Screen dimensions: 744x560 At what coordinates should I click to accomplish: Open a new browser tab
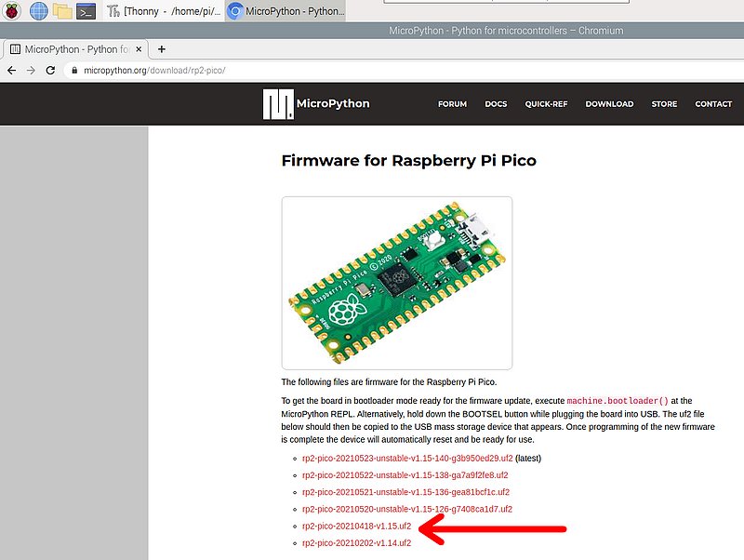coord(161,49)
